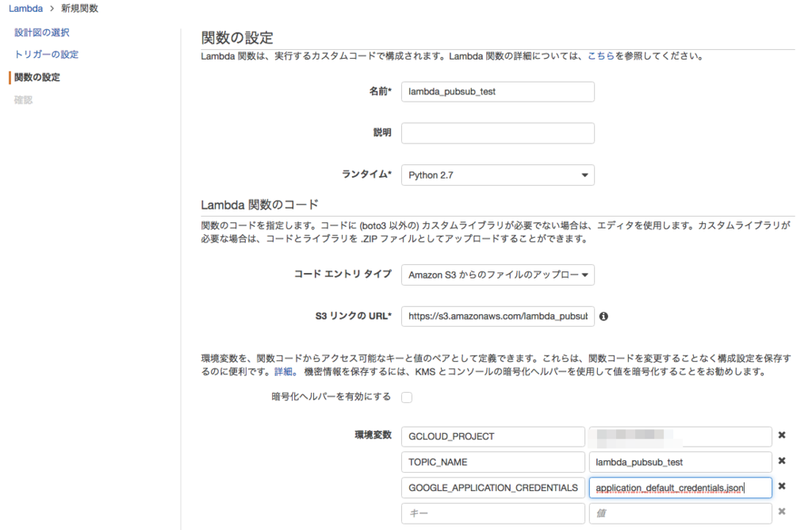Click the 環境変数 label

[373, 436]
